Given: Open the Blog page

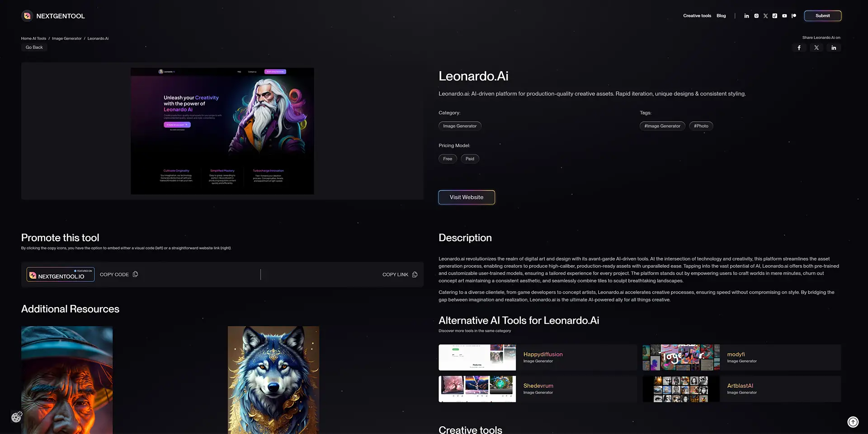Looking at the screenshot, I should click(x=721, y=15).
